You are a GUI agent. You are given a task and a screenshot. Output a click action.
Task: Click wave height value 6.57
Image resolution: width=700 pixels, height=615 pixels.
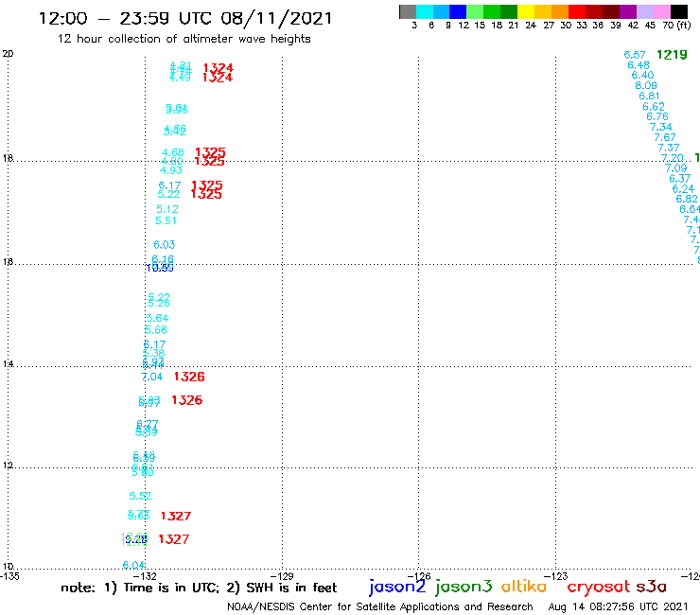click(635, 55)
